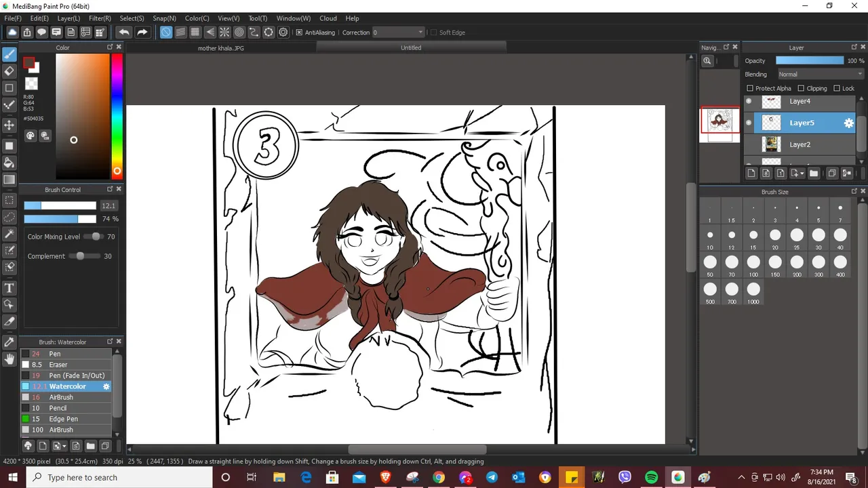Switch to mother khala.JPG tab
This screenshot has height=488, width=868.
220,48
